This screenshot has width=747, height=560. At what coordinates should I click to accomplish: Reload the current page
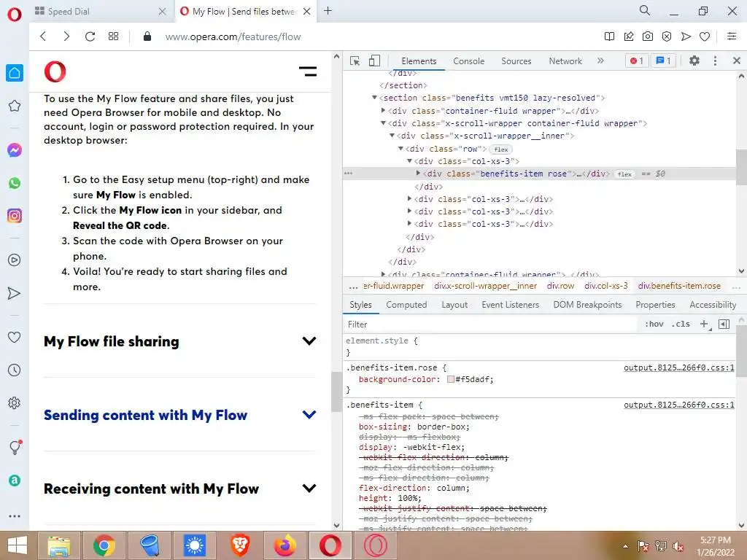(x=90, y=36)
